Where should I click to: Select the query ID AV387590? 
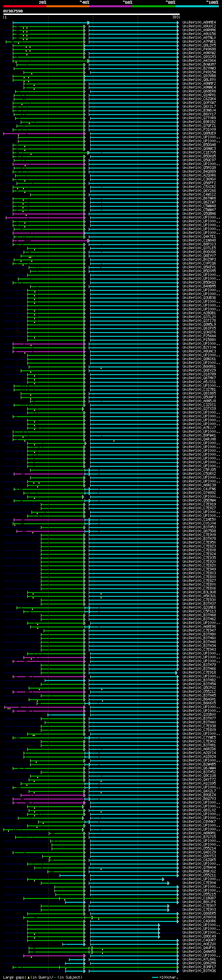13,11
